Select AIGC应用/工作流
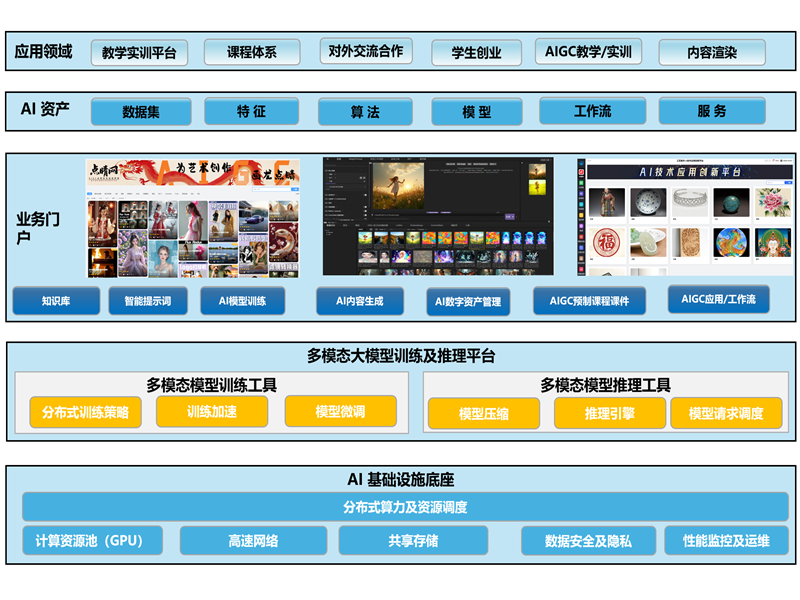Image resolution: width=800 pixels, height=600 pixels. point(720,299)
